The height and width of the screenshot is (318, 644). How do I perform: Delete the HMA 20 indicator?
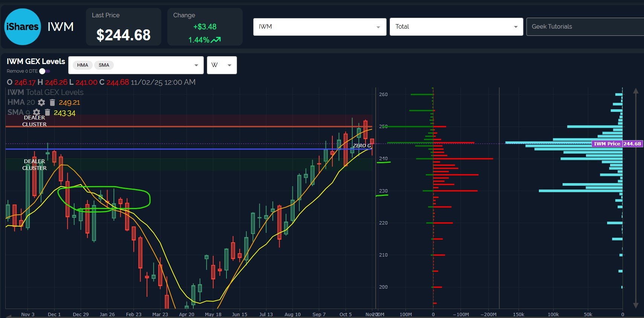52,102
